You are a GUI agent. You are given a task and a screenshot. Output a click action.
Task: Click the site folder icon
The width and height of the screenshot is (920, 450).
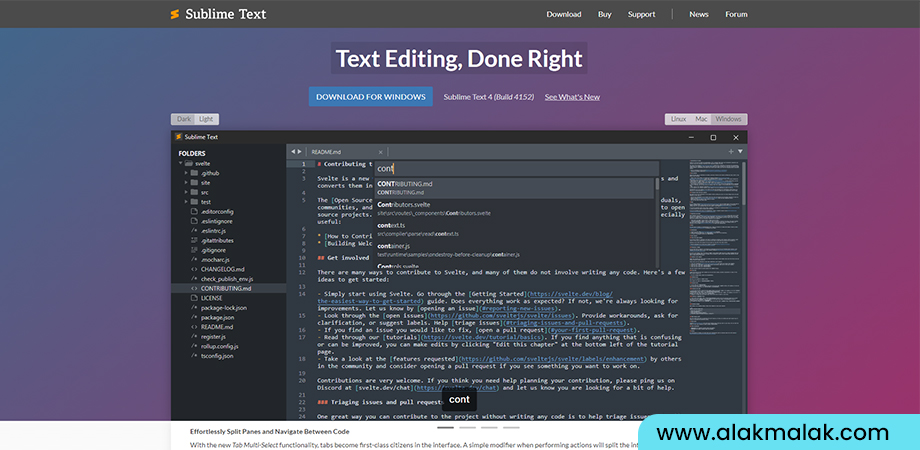coord(194,182)
